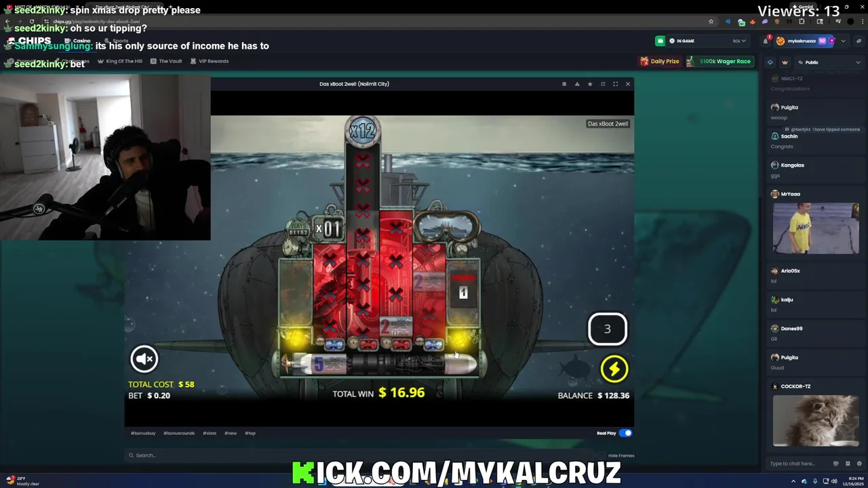
Task: Click the chat send icon at far right
Action: pyautogui.click(x=859, y=464)
